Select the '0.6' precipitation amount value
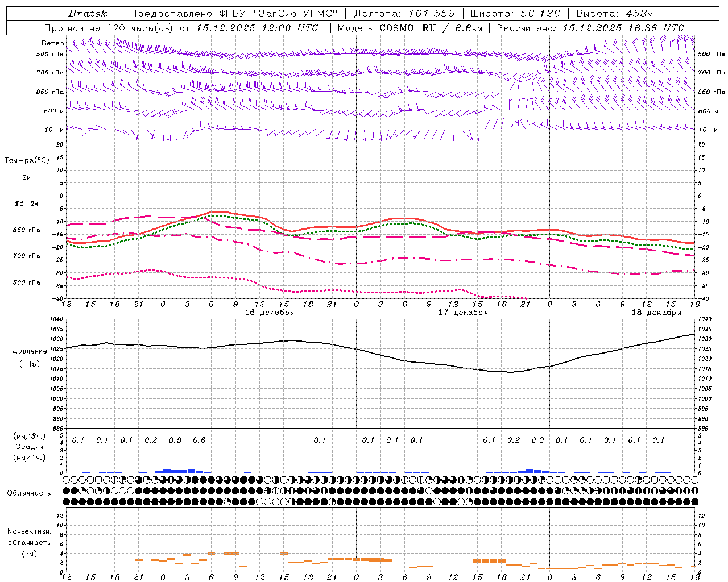Viewport: 728px width, 582px height. (199, 440)
